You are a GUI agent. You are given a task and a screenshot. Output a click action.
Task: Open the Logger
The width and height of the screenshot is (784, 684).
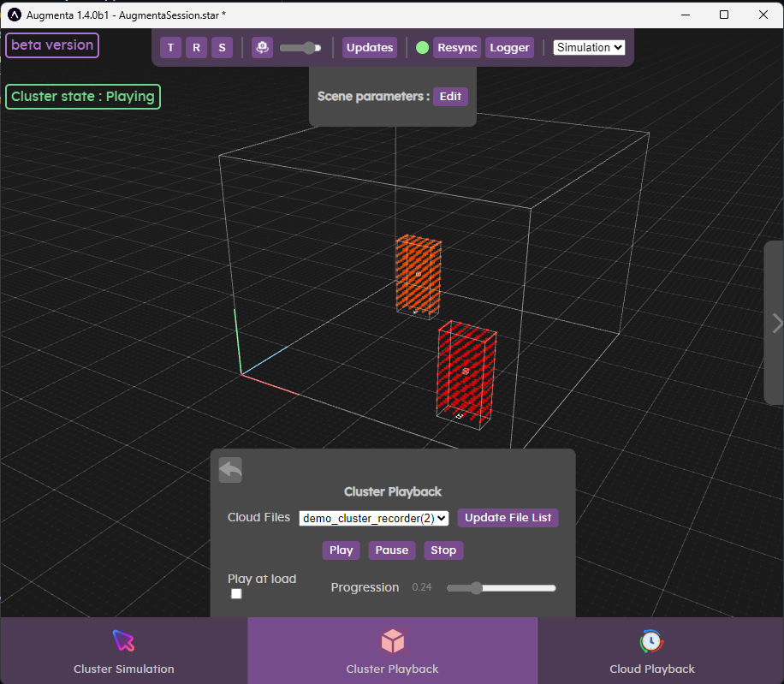509,47
